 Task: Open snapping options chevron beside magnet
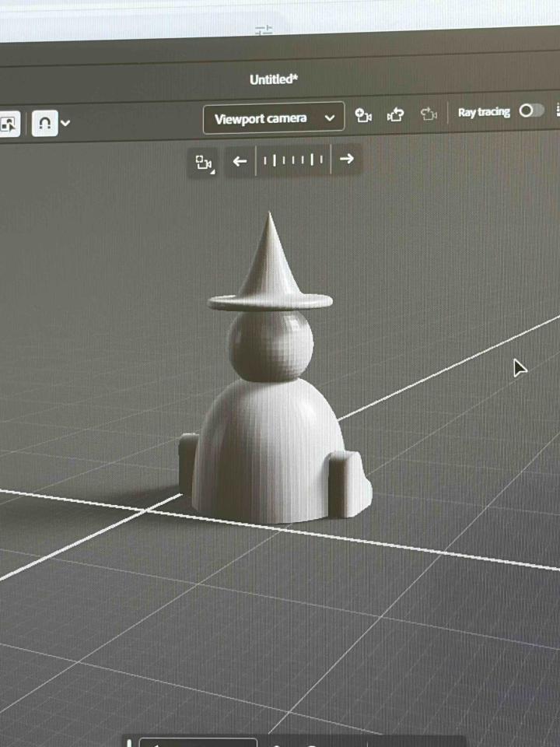click(65, 123)
